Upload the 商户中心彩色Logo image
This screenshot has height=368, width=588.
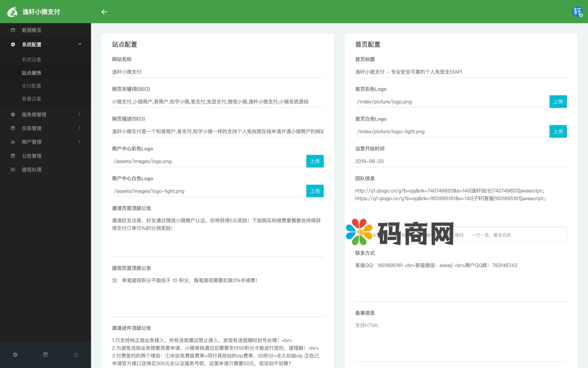315,161
